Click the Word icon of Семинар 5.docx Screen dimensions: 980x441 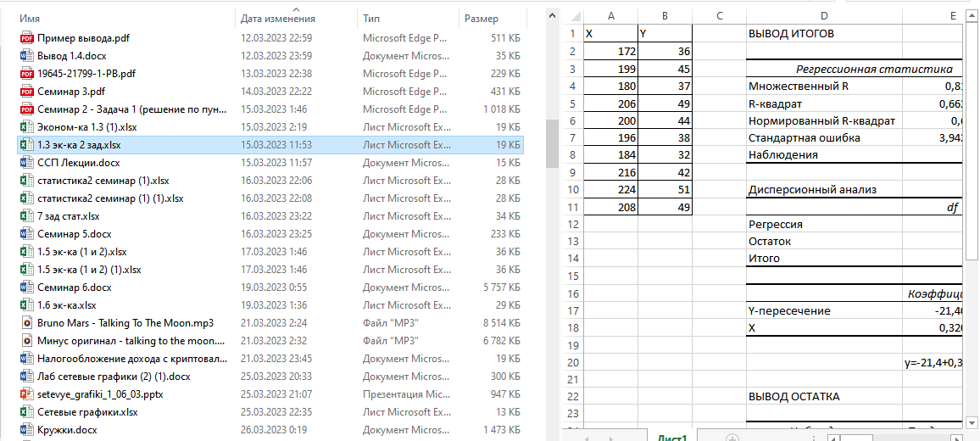(x=26, y=234)
